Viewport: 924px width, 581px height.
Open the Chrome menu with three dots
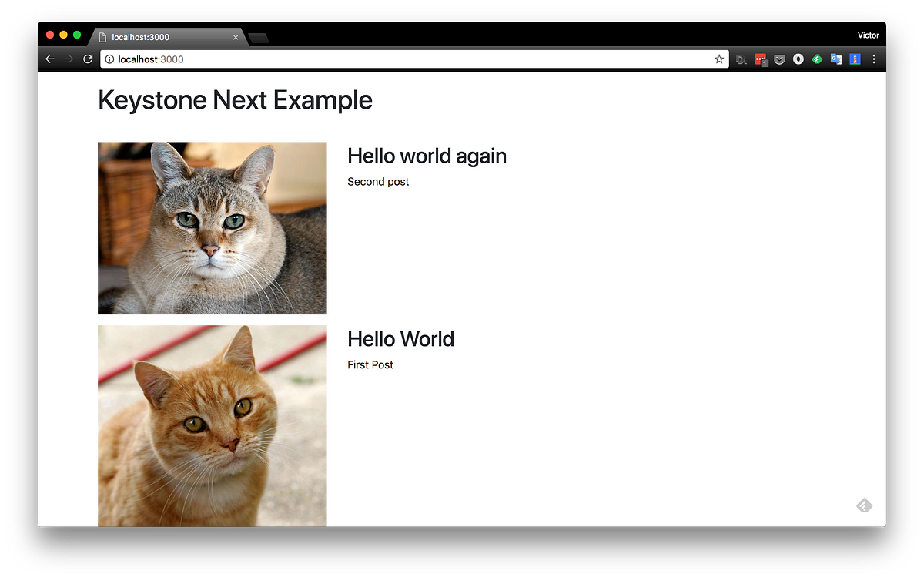point(874,59)
